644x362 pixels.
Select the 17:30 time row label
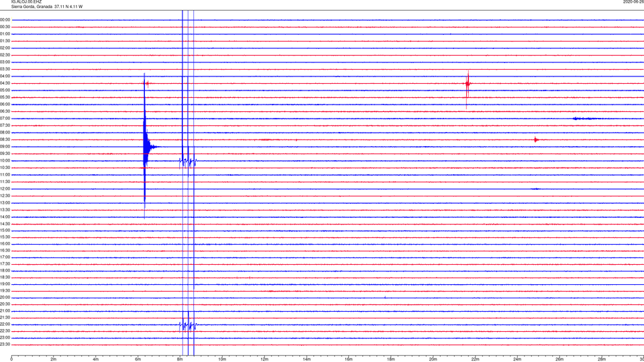[x=5, y=264]
